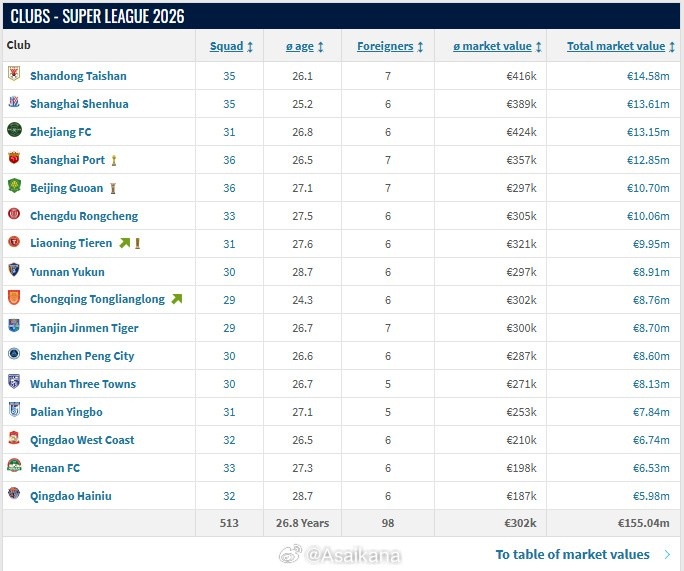
Task: Click the cup icon beside Beijing Guoan
Action: [113, 188]
